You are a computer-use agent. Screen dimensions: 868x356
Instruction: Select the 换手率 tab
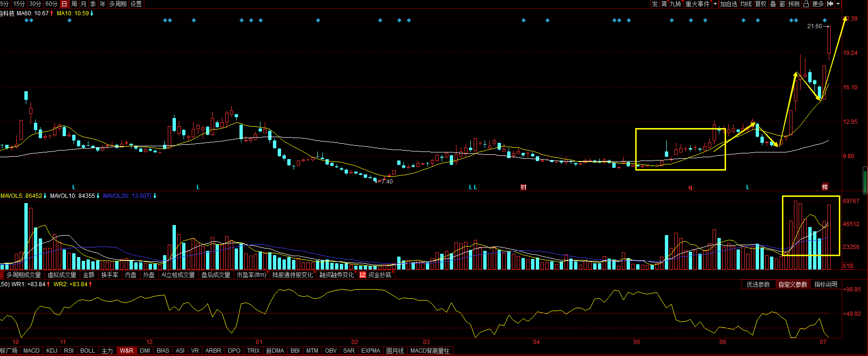[109, 275]
